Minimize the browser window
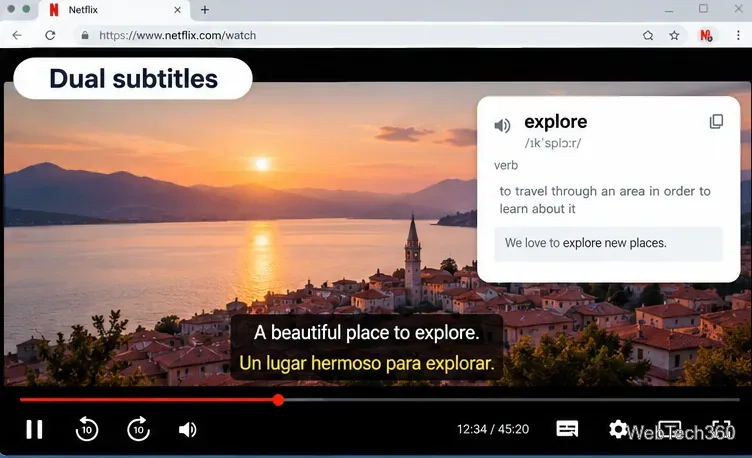 coord(669,10)
